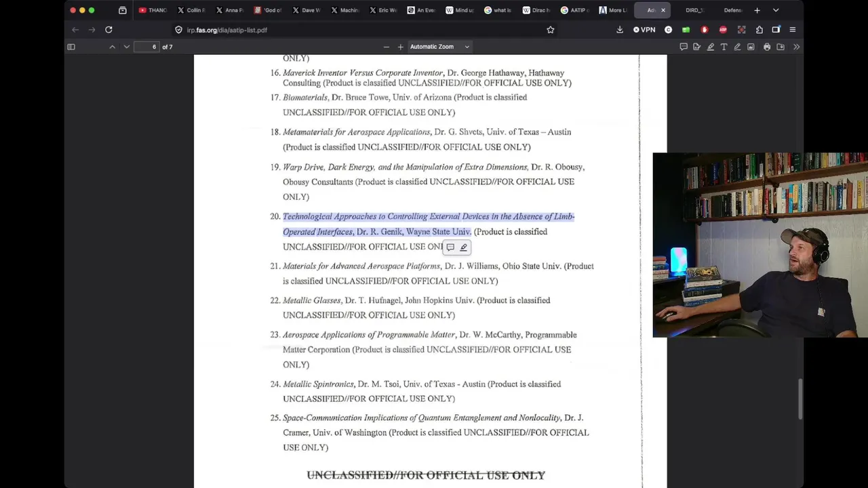The height and width of the screenshot is (488, 868).
Task: Bookmark this page with the star
Action: click(551, 30)
